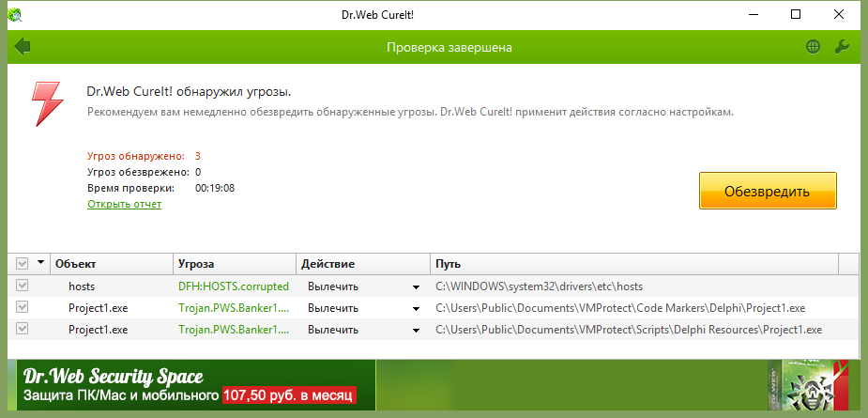Toggle the select-all checkbox in table header
This screenshot has width=868, height=418.
click(x=23, y=264)
